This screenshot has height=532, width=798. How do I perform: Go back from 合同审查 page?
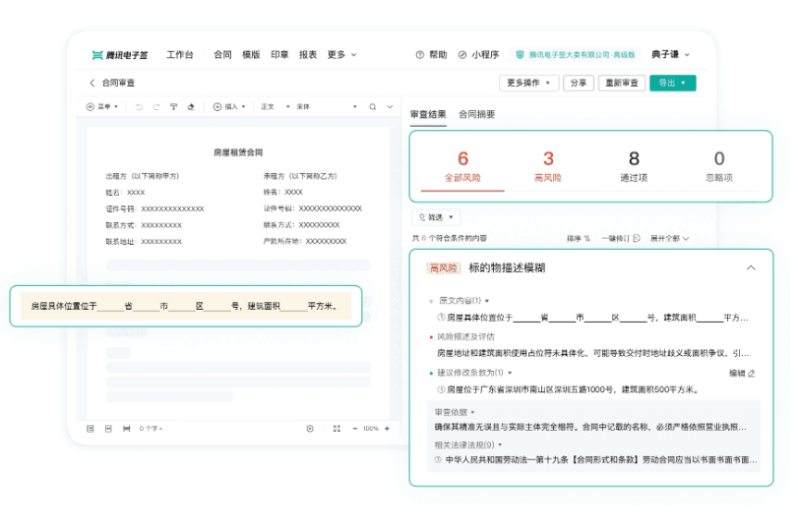92,83
